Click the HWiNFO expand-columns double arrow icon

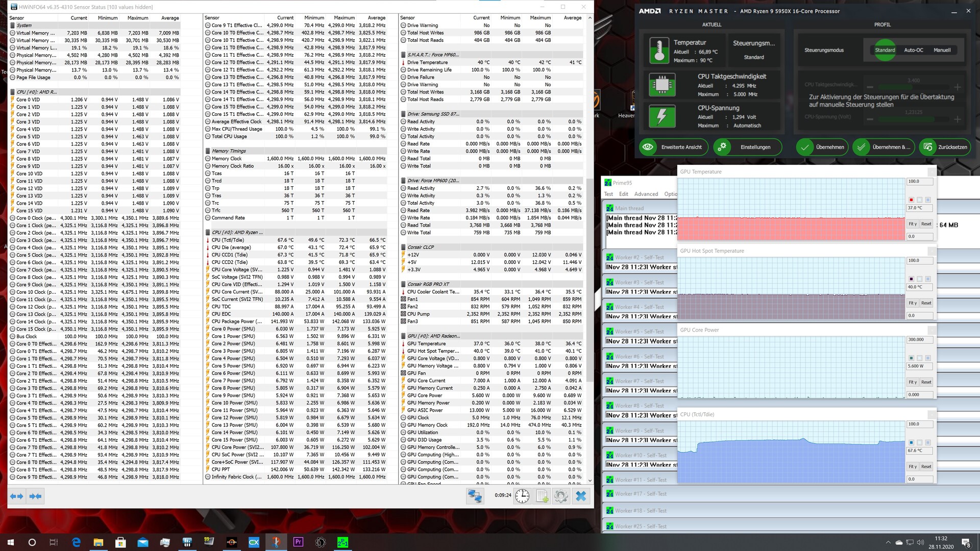(16, 496)
